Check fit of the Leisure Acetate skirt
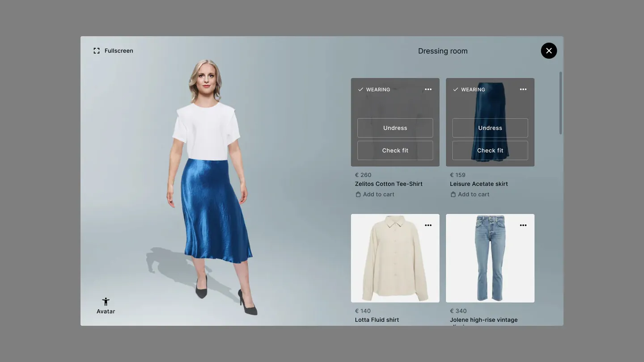Screen dimensions: 644x362 coord(490,151)
